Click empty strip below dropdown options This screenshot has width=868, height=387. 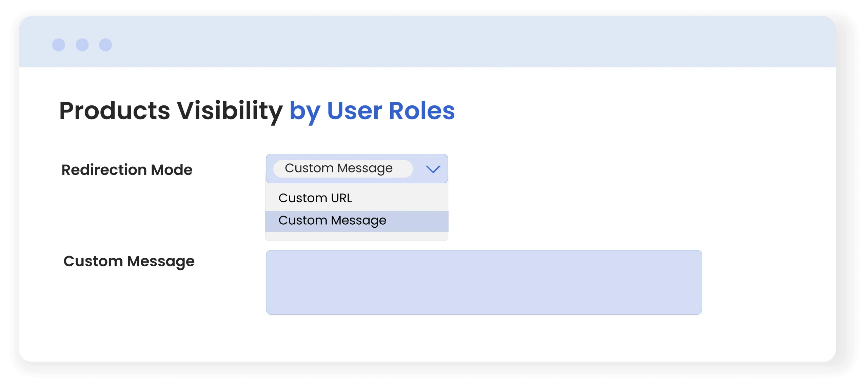click(x=356, y=236)
